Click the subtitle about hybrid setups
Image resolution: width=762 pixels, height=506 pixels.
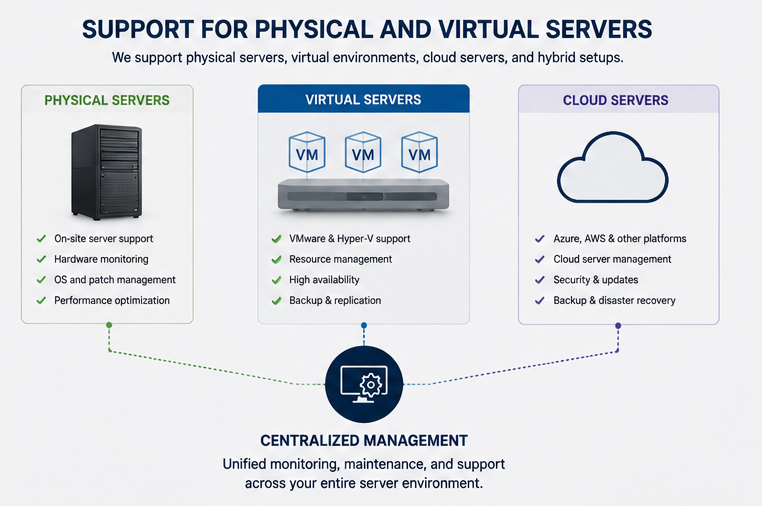tap(367, 57)
